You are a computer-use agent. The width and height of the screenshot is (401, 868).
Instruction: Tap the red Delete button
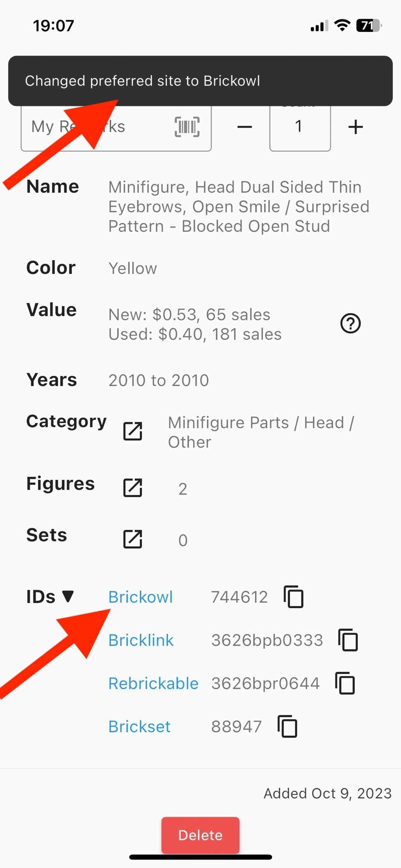pyautogui.click(x=200, y=835)
